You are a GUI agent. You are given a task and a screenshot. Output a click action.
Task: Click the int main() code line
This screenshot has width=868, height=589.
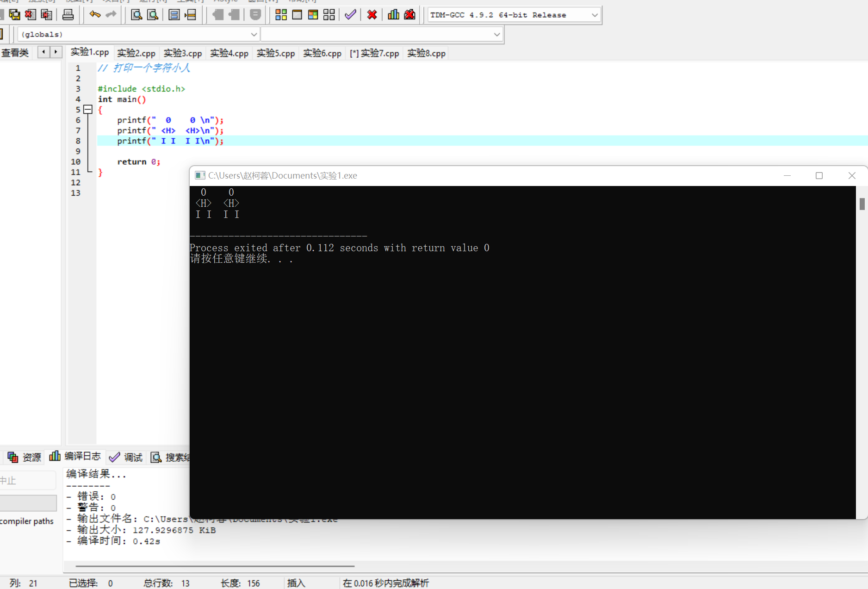point(122,99)
